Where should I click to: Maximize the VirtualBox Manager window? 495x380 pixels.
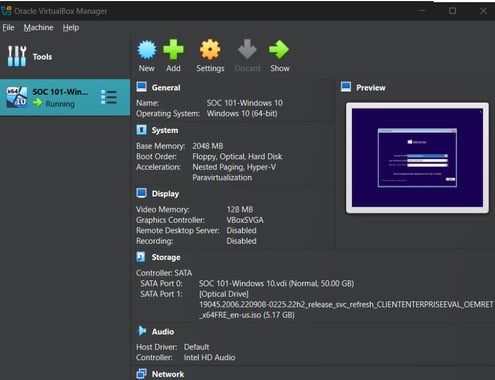pyautogui.click(x=452, y=11)
